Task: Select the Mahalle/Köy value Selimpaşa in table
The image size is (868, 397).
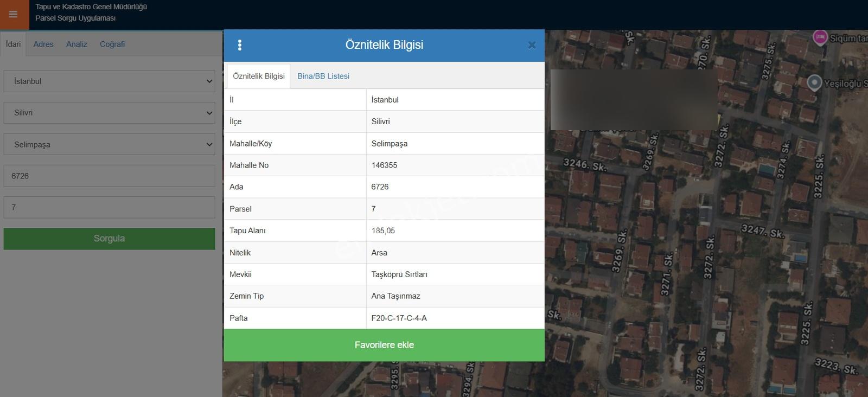Action: pos(390,144)
